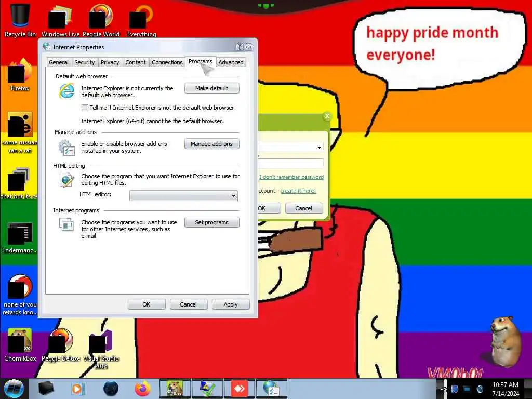The image size is (532, 399).
Task: Switch to the Security tab
Action: pos(85,62)
